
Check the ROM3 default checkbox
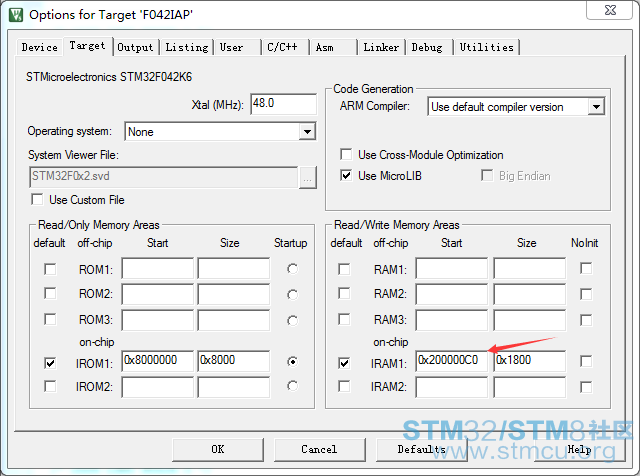[50, 319]
